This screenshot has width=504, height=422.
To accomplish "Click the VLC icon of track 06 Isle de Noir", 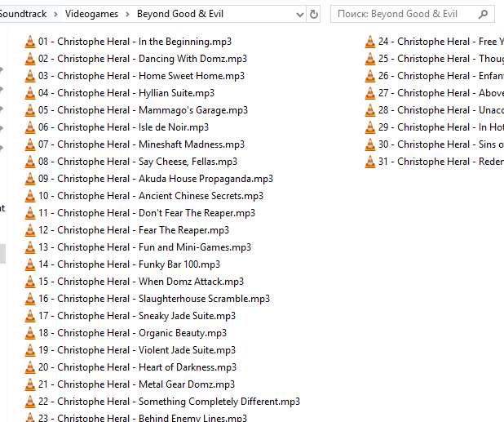I will tap(30, 127).
